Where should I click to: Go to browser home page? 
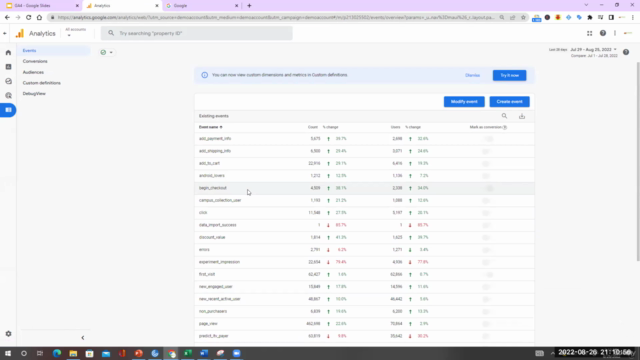click(x=39, y=18)
